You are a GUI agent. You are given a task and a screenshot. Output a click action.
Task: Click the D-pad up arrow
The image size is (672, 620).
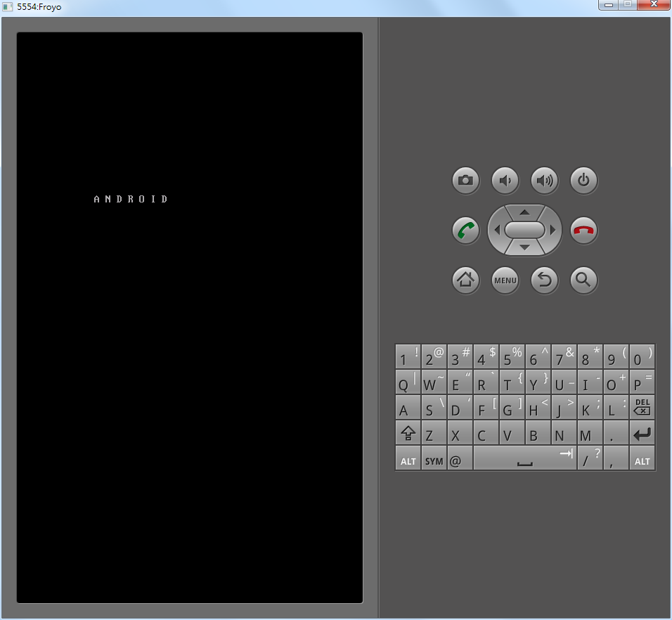coord(524,212)
